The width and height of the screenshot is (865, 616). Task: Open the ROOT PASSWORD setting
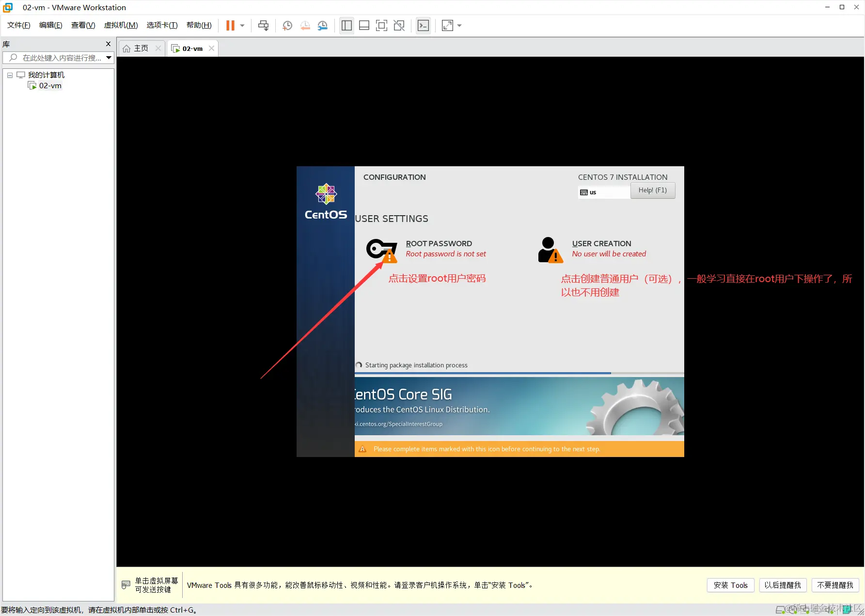pyautogui.click(x=426, y=249)
